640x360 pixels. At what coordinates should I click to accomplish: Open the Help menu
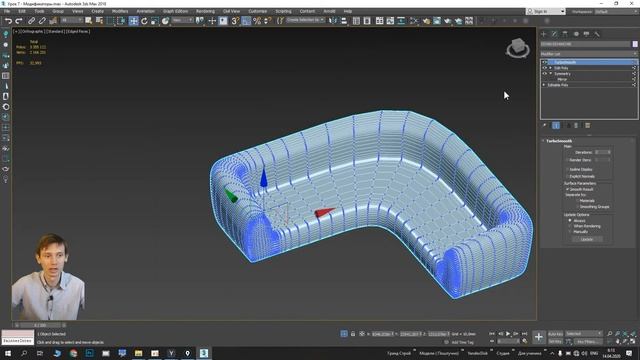click(x=348, y=11)
